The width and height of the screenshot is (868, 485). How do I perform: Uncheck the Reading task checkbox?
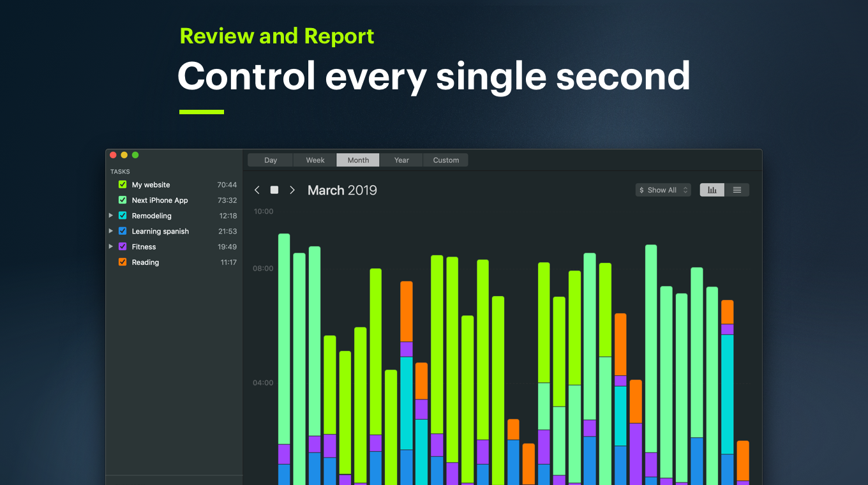tap(123, 262)
